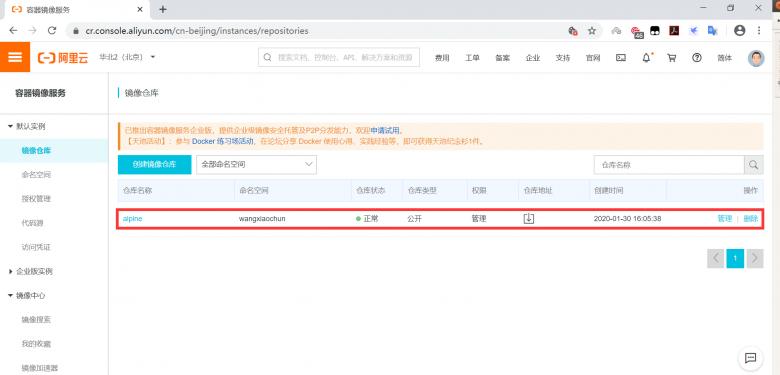Click the site lock icon in address bar

[76, 31]
